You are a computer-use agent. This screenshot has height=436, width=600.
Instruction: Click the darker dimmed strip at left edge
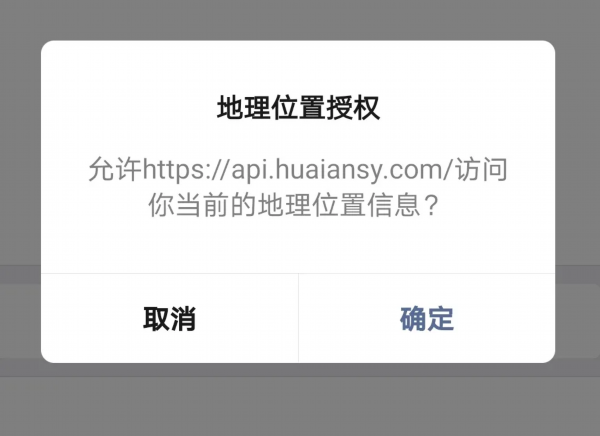point(20,274)
